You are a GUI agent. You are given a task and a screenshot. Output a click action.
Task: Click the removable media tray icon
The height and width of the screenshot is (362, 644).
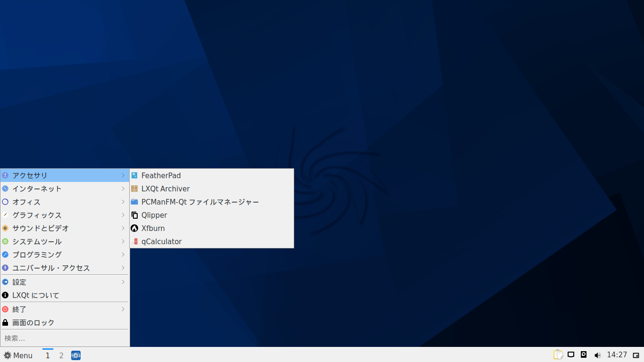584,354
